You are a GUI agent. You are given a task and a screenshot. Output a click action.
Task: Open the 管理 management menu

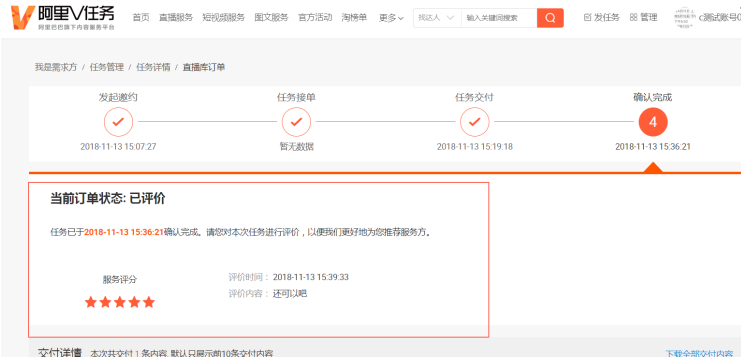tap(644, 17)
